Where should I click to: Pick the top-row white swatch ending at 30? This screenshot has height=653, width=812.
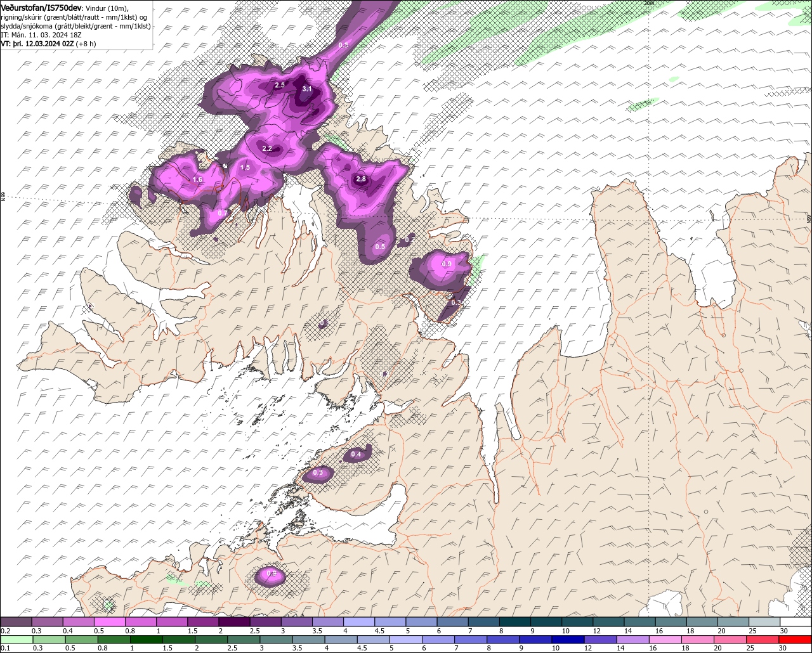(796, 622)
